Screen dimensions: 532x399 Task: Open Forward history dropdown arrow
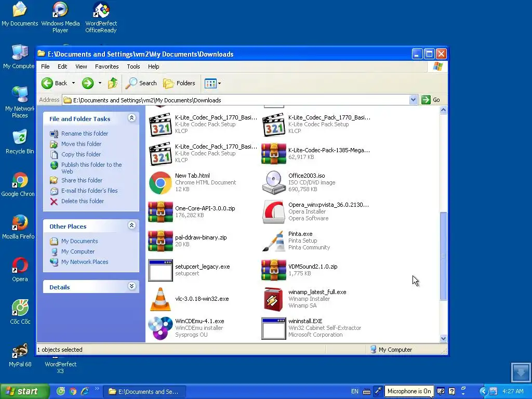100,83
